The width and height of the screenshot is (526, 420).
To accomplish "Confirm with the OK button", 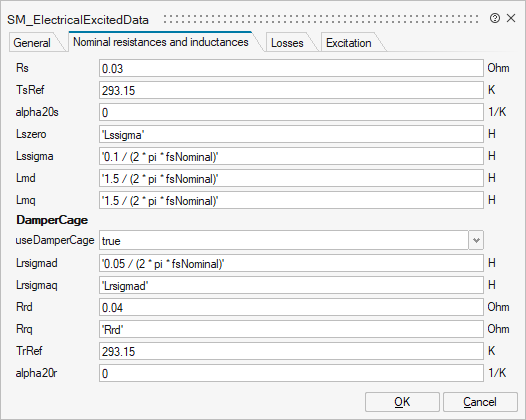I will click(x=402, y=402).
